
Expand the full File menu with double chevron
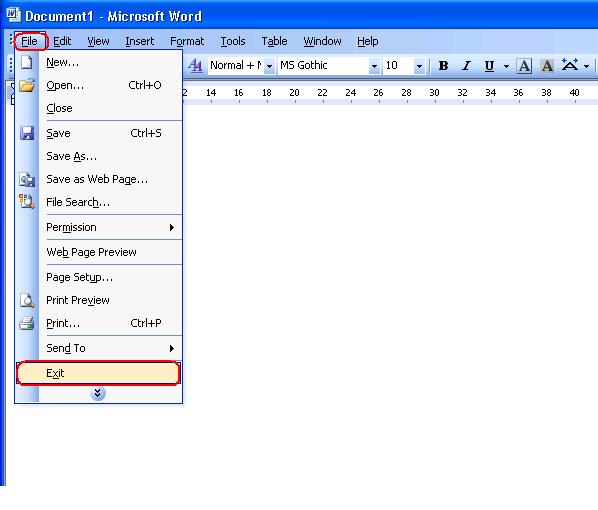click(x=98, y=393)
